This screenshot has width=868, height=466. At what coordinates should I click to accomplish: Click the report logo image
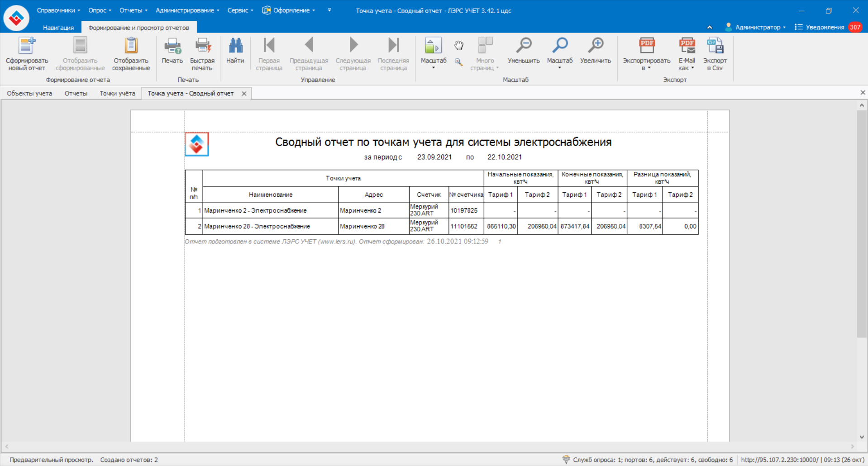[197, 144]
